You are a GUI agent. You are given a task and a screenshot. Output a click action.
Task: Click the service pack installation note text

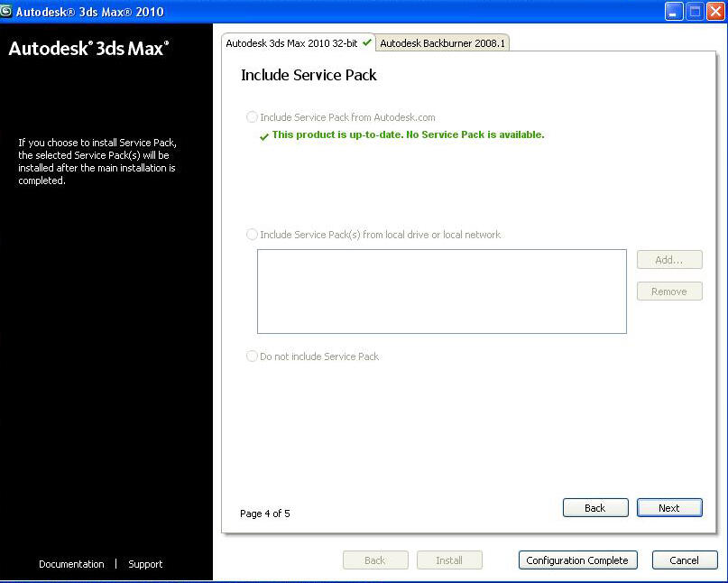click(x=97, y=162)
